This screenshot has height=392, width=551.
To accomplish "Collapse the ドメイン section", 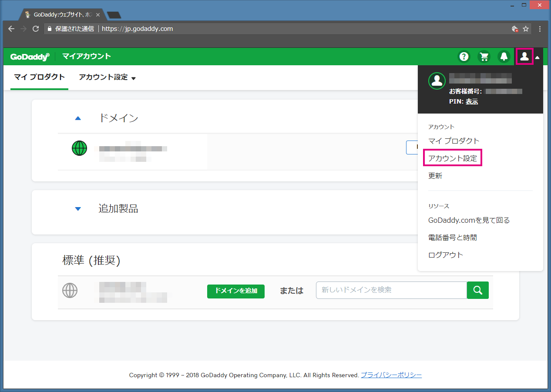I will pyautogui.click(x=78, y=118).
